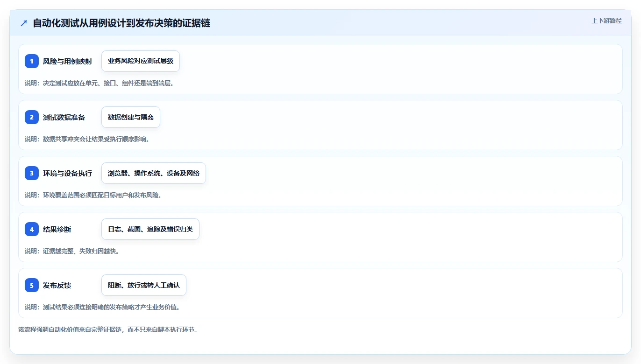Select the 浏览器、操作系统、设备及网络 chip
Screen dimensions: 641x364
click(154, 173)
